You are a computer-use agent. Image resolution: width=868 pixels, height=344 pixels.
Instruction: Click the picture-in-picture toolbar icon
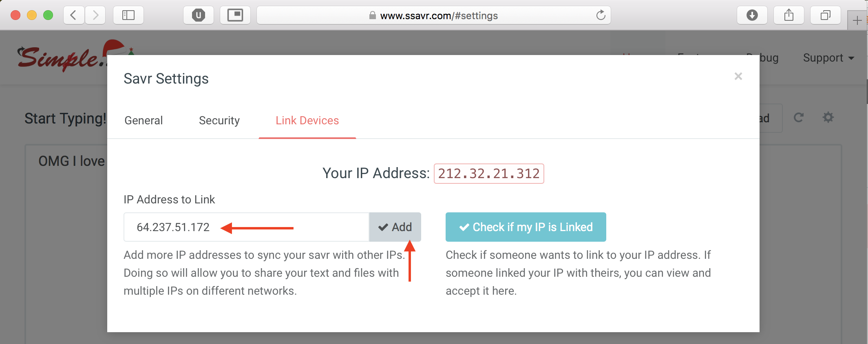[235, 15]
